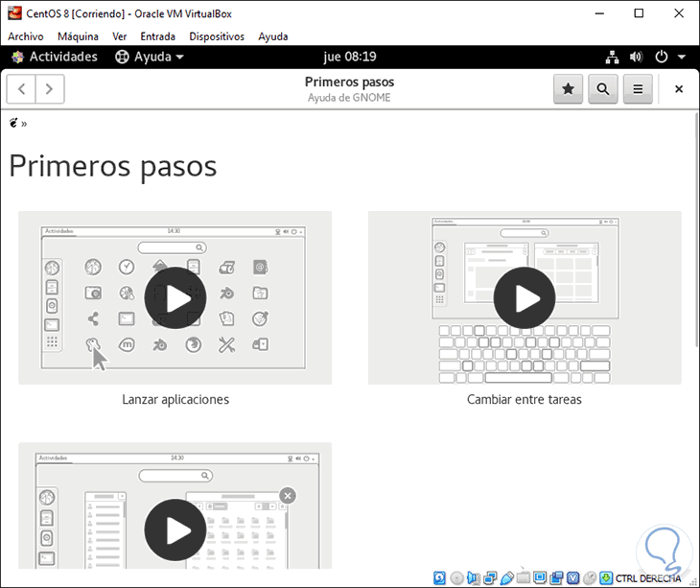Play the third tutorial video at bottom
The image size is (700, 588).
[175, 529]
